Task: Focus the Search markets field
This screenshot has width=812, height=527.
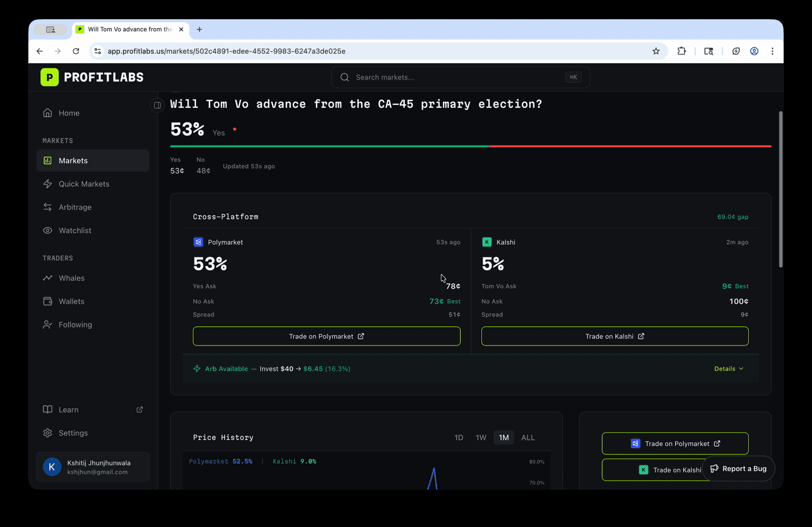Action: click(461, 77)
